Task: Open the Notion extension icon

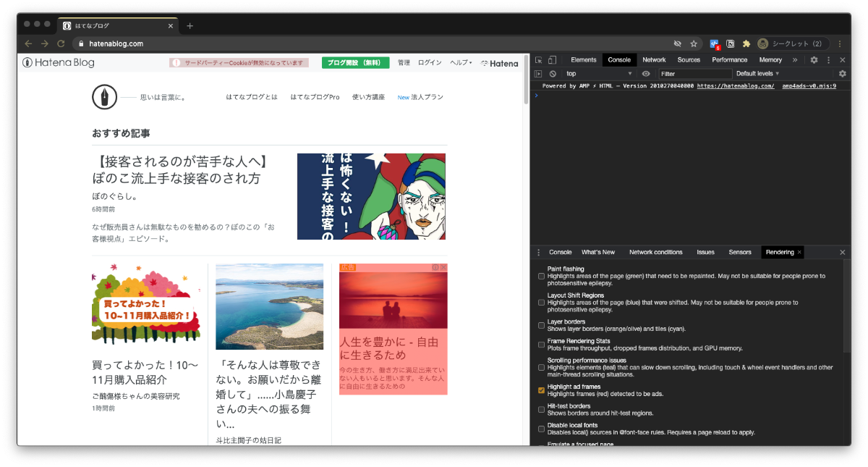Action: [731, 43]
